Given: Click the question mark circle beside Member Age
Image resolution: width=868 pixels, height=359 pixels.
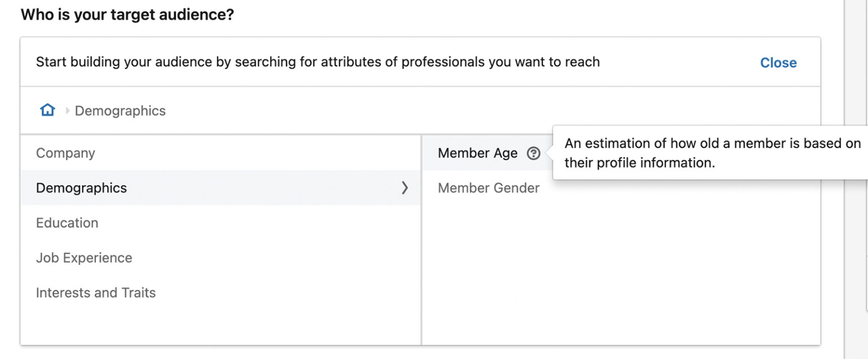Looking at the screenshot, I should (533, 153).
